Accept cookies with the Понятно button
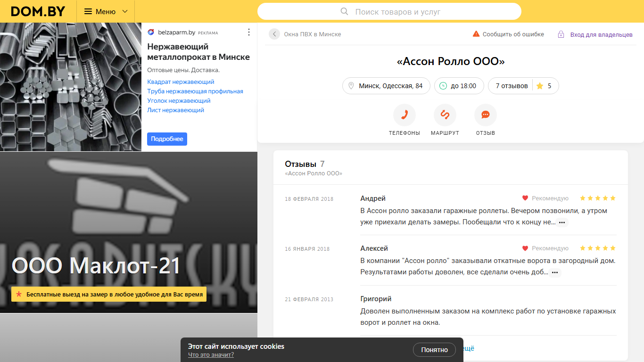The height and width of the screenshot is (362, 644). (x=434, y=350)
